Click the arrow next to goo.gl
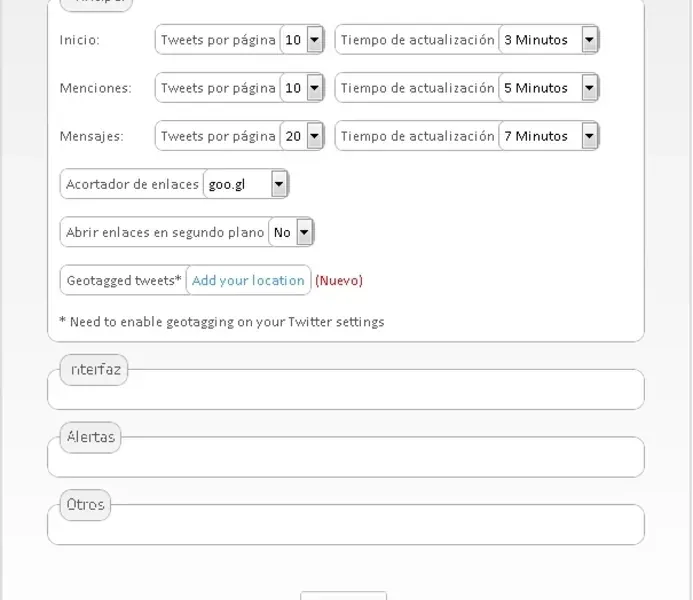693x600 pixels. coord(279,184)
